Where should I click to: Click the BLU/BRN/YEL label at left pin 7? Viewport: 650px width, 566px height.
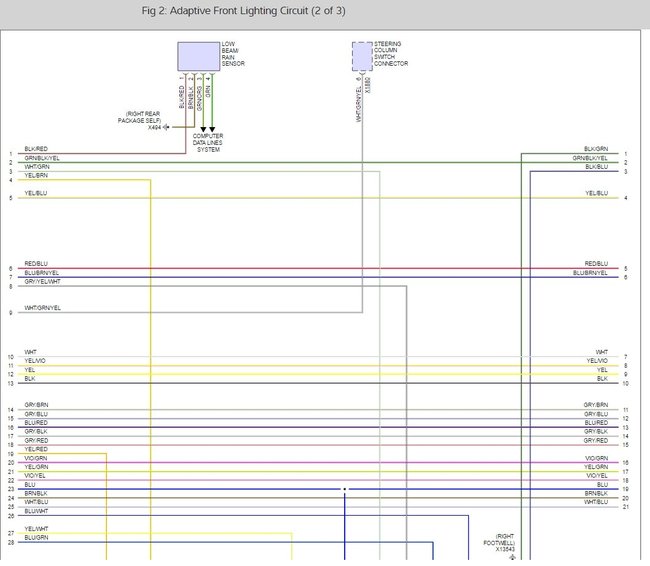coord(41,273)
